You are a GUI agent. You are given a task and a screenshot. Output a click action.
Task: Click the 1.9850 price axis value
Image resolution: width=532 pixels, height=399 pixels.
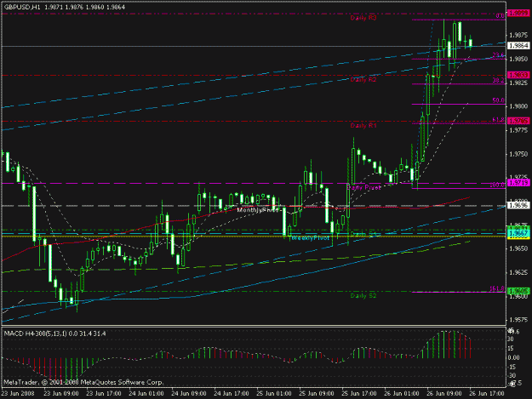click(518, 59)
